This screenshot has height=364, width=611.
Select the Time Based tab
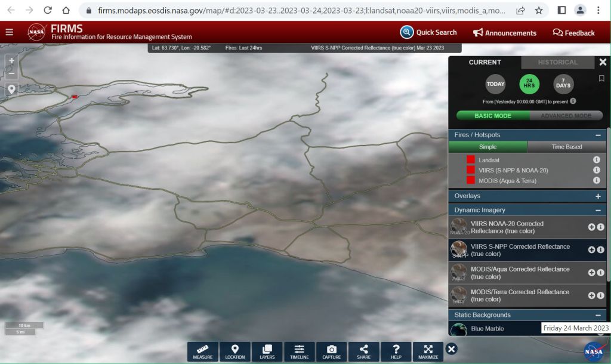(x=566, y=147)
